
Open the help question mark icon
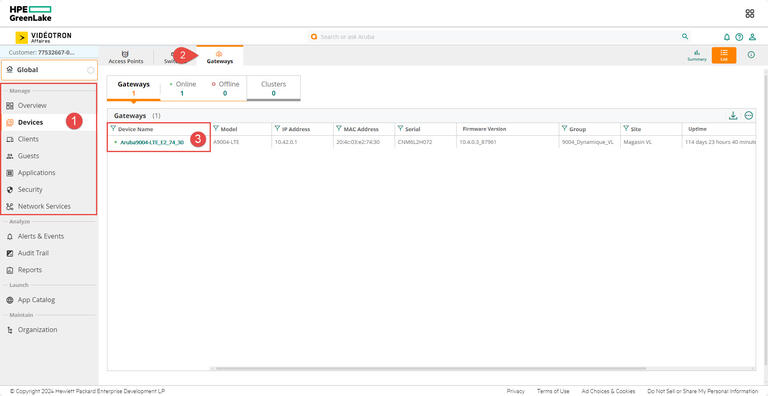tap(739, 37)
